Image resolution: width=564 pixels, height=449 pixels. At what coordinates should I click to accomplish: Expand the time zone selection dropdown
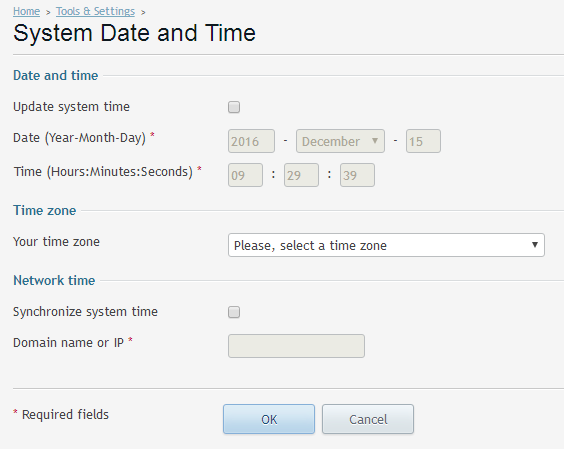386,245
